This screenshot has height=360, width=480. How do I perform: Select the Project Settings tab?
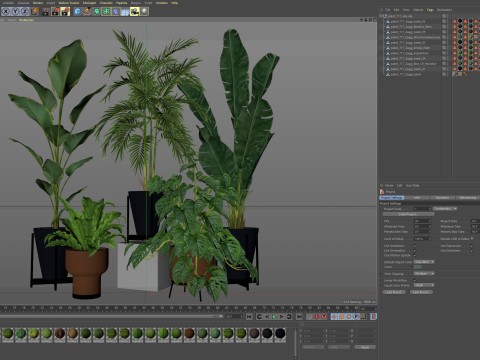pyautogui.click(x=392, y=198)
